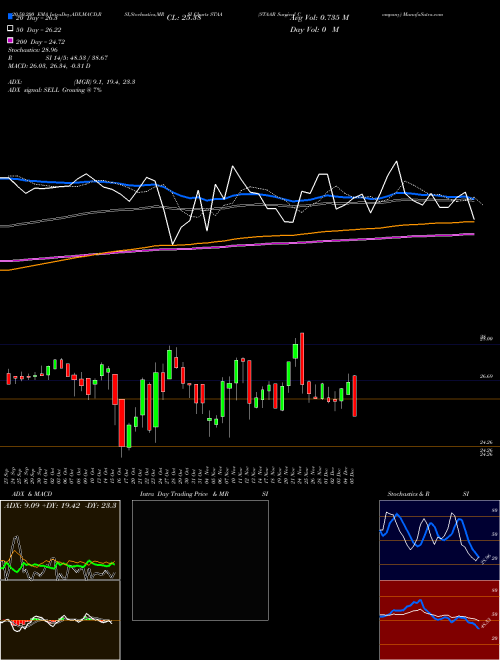This screenshot has height=660, width=500.
Task: Open the empty intraday trading price panel
Action: click(200, 560)
